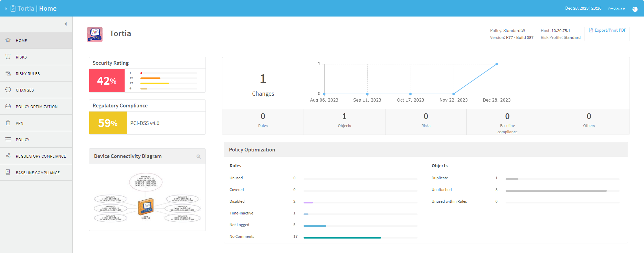Image resolution: width=644 pixels, height=253 pixels.
Task: Collapse the left sidebar with arrow
Action: click(66, 24)
